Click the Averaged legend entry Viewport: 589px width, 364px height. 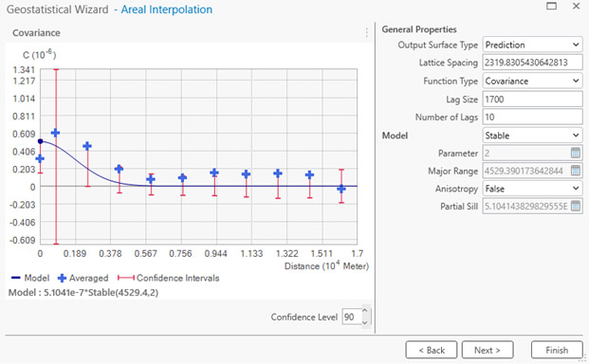(83, 278)
